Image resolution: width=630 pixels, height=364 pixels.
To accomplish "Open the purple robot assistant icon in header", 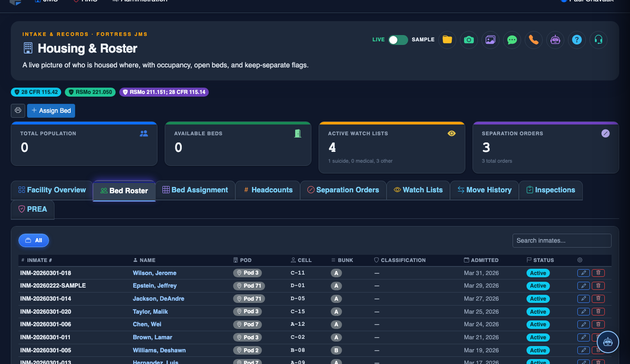I will pos(555,40).
